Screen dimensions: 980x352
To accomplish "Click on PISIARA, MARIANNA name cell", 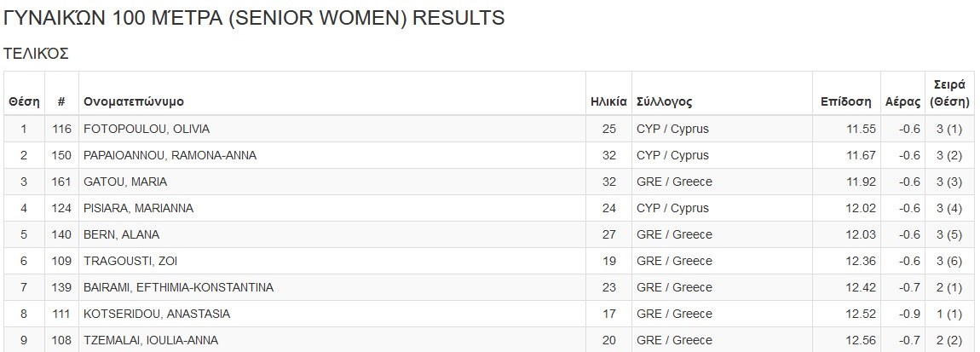I will (138, 208).
